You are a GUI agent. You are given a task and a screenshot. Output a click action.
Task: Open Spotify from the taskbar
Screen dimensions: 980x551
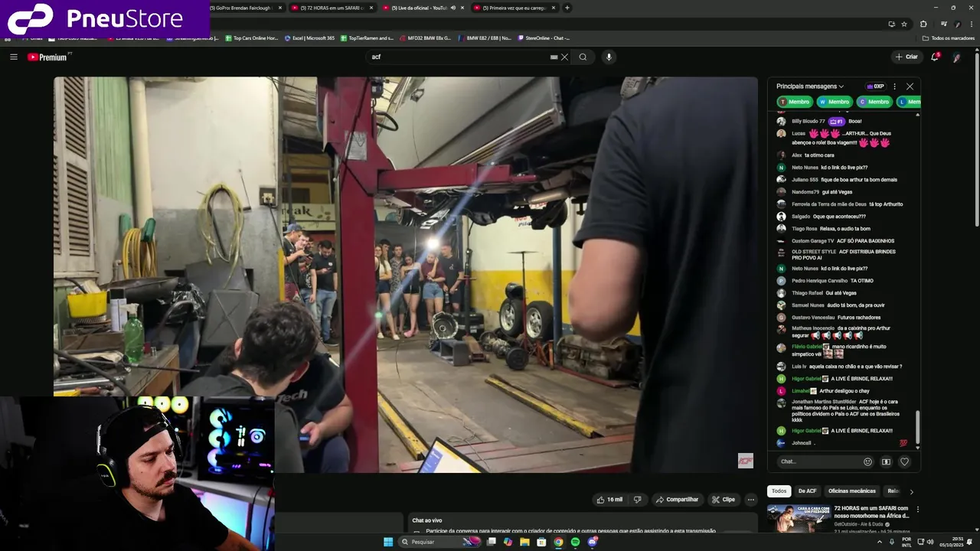[575, 542]
